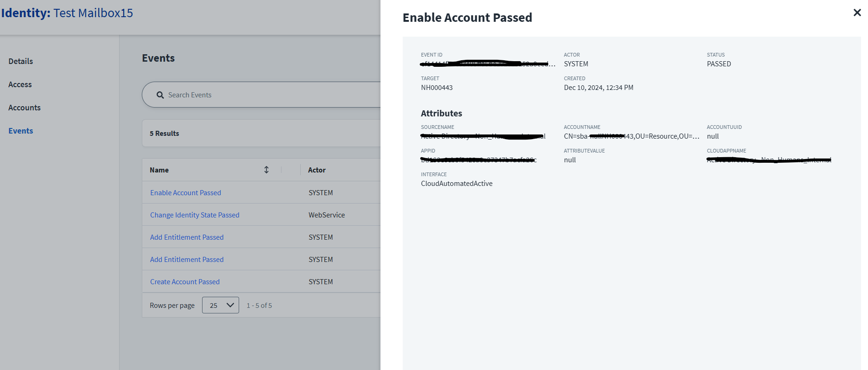
Task: Open the Access section
Action: point(20,84)
